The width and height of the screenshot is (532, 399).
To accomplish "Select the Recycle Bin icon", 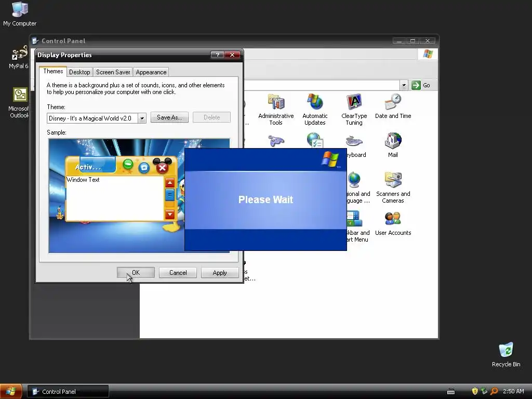I will (506, 354).
